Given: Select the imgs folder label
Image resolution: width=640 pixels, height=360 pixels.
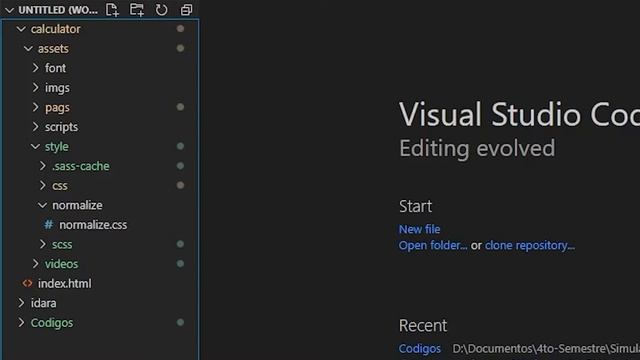Looking at the screenshot, I should (57, 88).
